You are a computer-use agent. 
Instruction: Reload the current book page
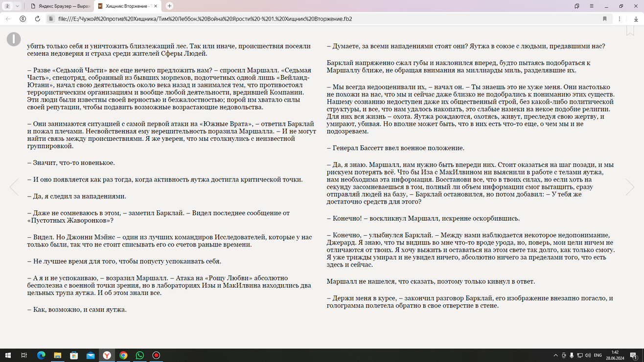(37, 19)
